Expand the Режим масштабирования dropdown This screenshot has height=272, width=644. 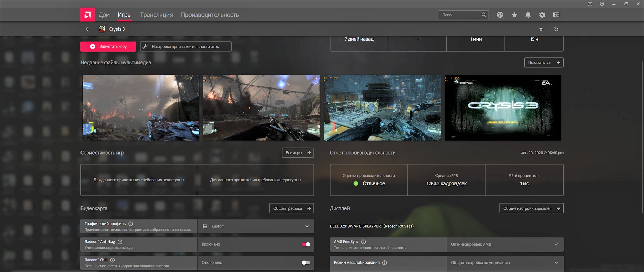pyautogui.click(x=505, y=263)
